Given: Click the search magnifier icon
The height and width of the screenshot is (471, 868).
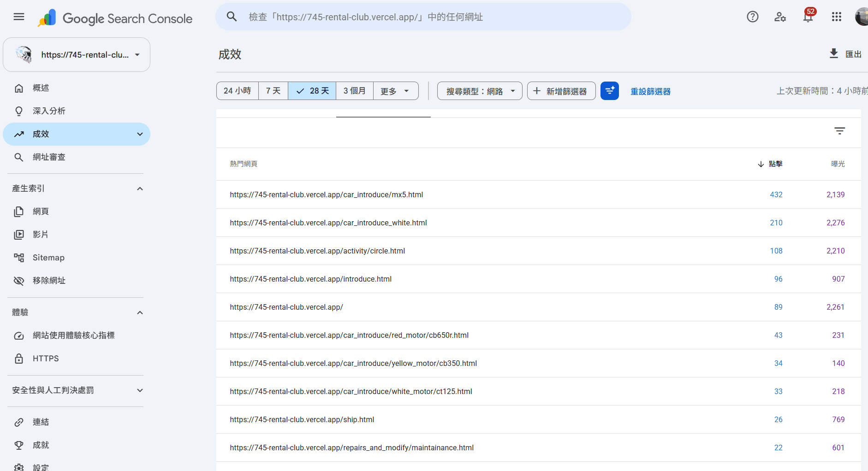Looking at the screenshot, I should [x=232, y=17].
